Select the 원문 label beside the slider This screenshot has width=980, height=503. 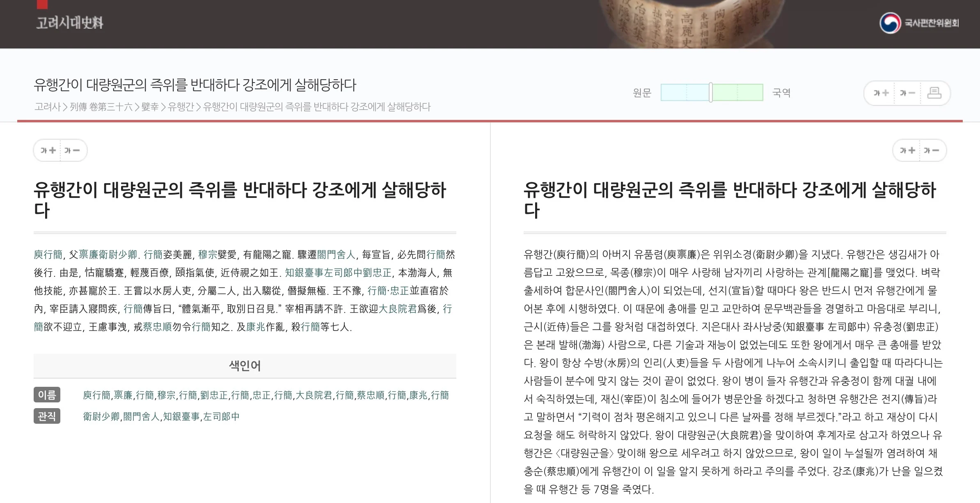[x=642, y=93]
